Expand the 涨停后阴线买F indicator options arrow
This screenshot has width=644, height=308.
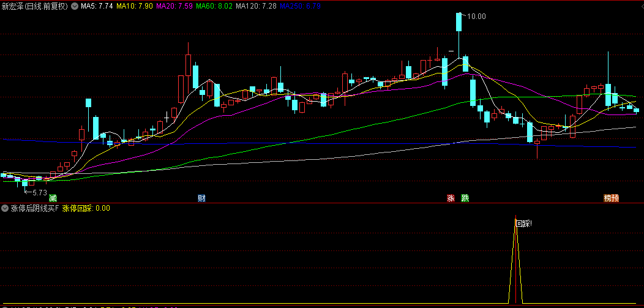5,208
